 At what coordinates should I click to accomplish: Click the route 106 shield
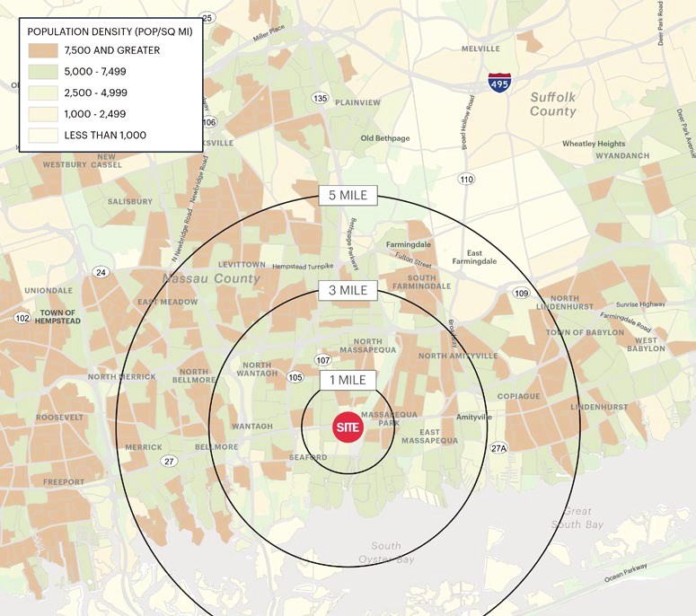coord(209,122)
